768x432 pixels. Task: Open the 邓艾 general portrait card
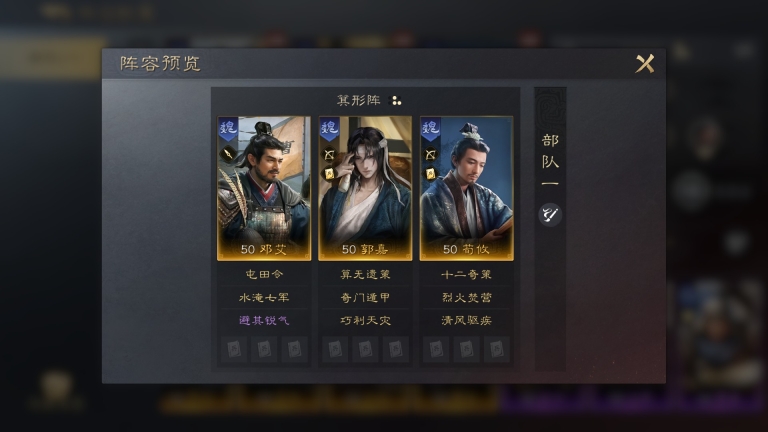click(264, 189)
